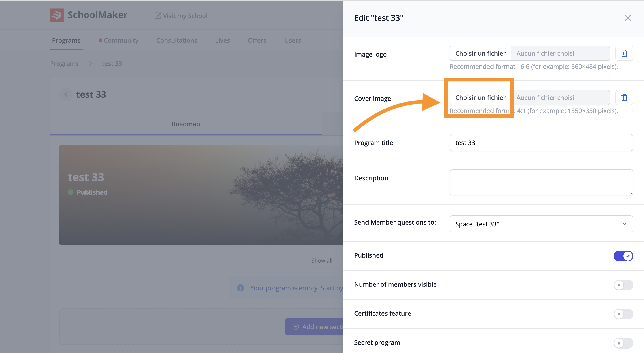Image resolution: width=644 pixels, height=353 pixels.
Task: Go to Programs in the breadcrumb
Action: (x=64, y=64)
